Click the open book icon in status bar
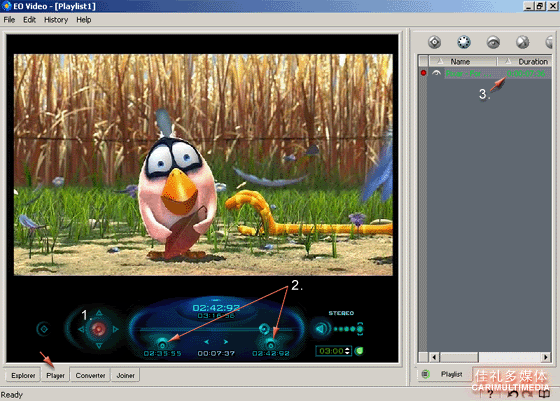 click(x=544, y=394)
